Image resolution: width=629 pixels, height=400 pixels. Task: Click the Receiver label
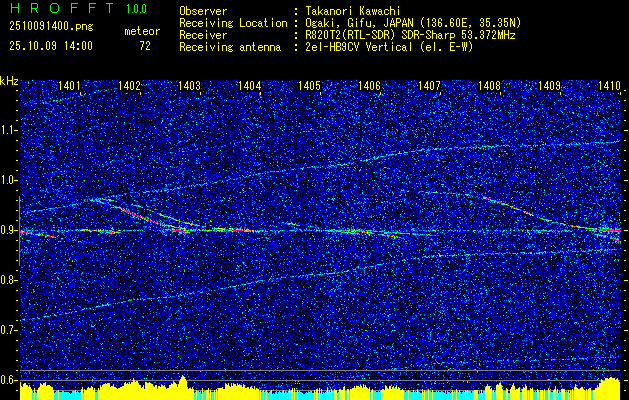point(203,35)
